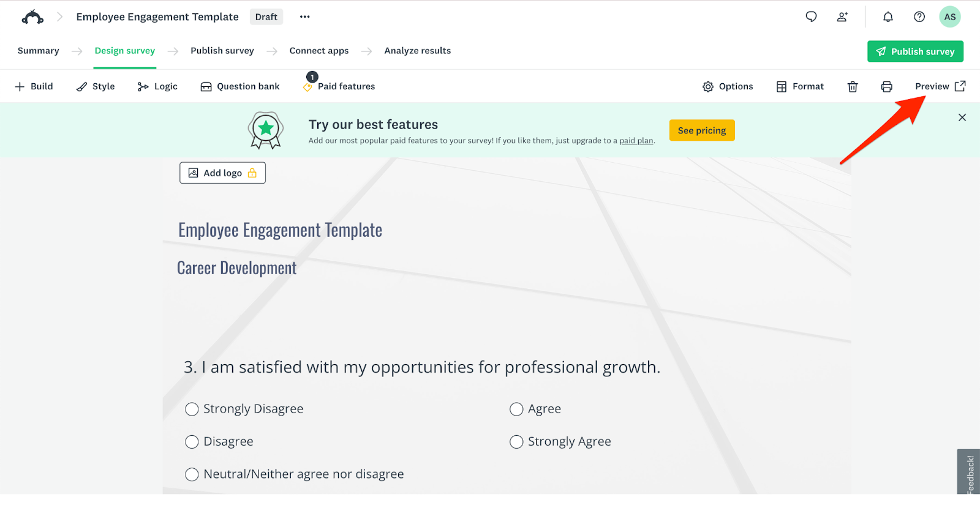Open the survey title options menu
Screen dimensions: 980x508
[304, 17]
